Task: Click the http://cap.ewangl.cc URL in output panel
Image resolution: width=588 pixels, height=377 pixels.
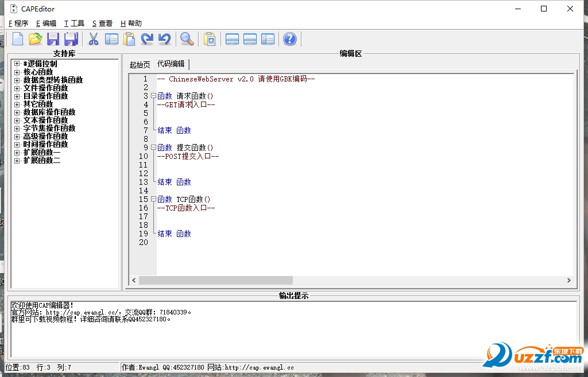Action: [82, 312]
